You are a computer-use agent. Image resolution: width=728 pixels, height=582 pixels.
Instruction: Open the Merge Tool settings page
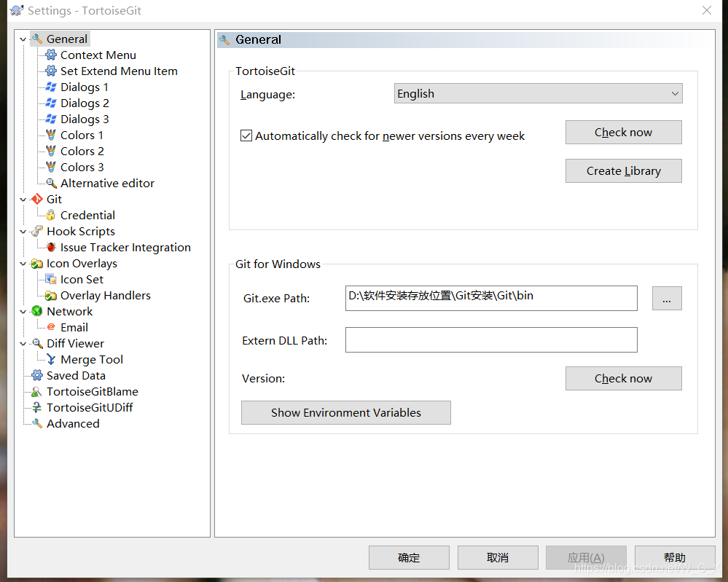92,360
